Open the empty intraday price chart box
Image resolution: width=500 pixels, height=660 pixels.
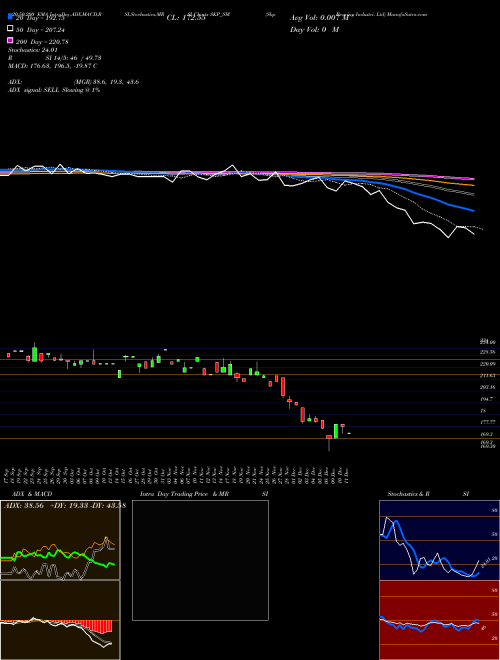[x=200, y=560]
